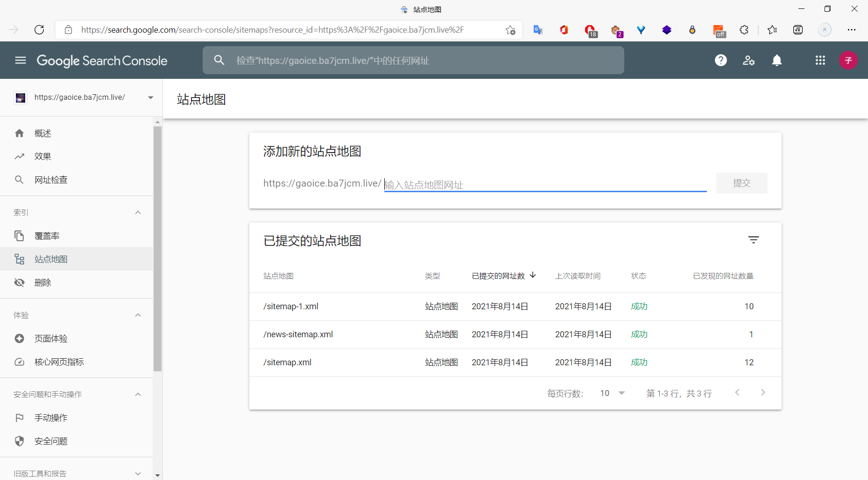Image resolution: width=868 pixels, height=480 pixels.
Task: Select 站点地图 in the sidebar
Action: 77,259
